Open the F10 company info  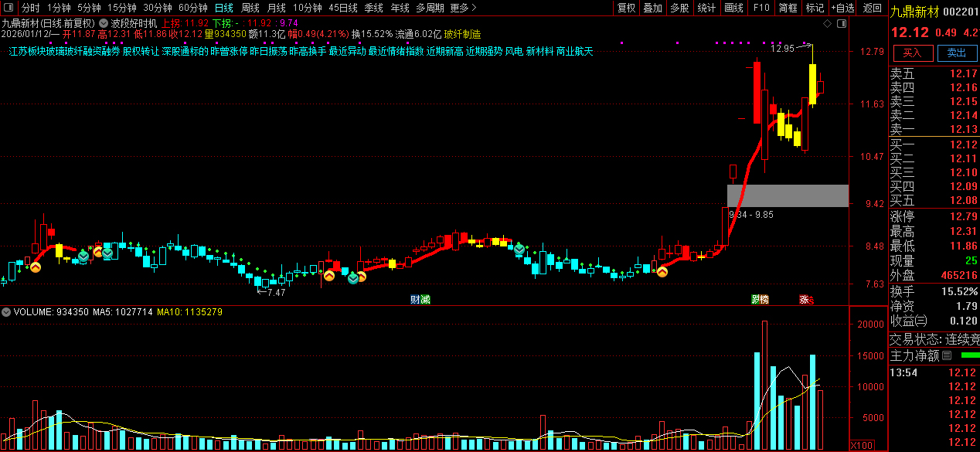(x=761, y=8)
